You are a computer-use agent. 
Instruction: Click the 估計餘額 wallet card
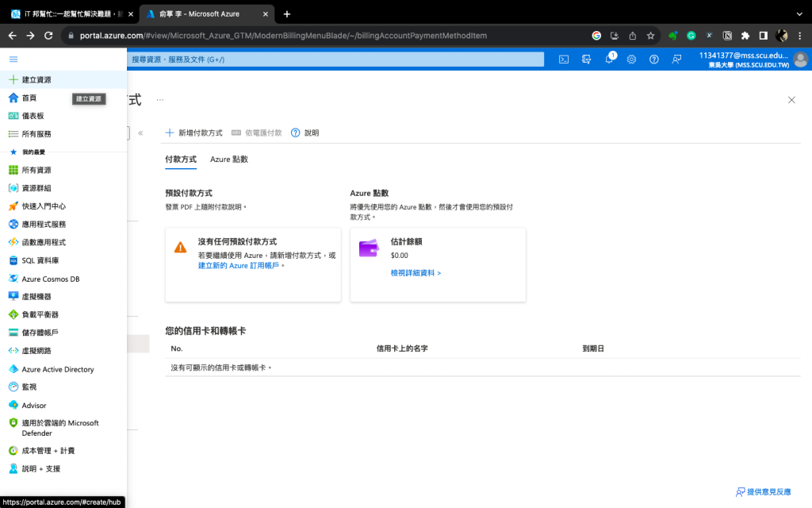[x=438, y=264]
